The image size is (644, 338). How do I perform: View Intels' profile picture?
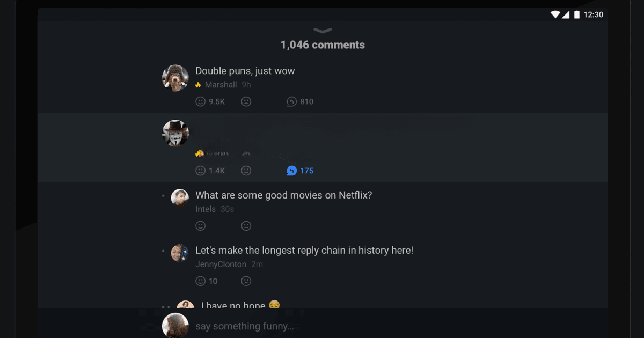pos(180,197)
